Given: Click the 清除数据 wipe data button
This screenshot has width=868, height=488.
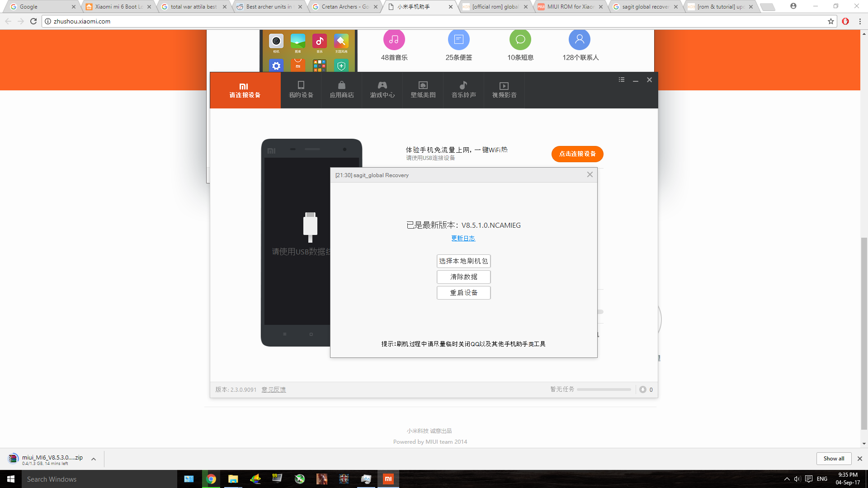Looking at the screenshot, I should point(463,277).
